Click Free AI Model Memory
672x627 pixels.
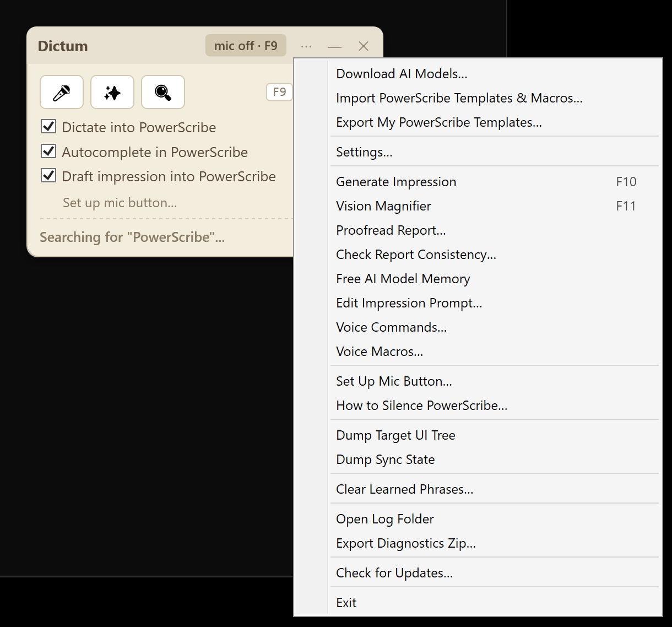[495, 279]
